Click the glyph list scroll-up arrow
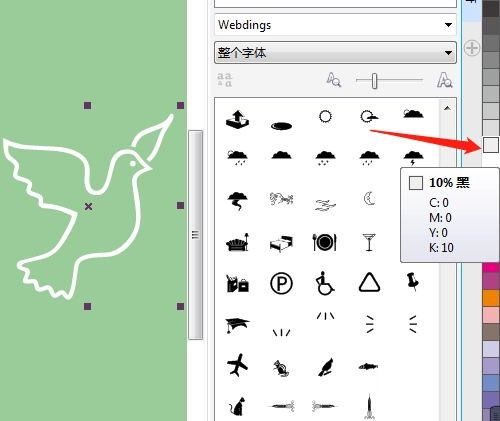 pyautogui.click(x=447, y=108)
